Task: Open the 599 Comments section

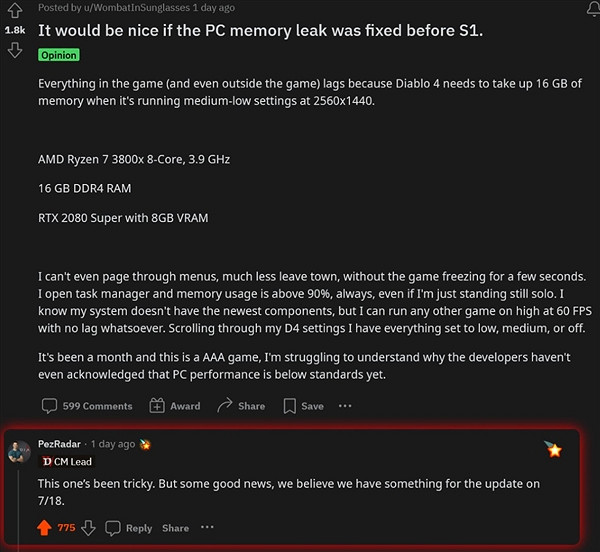Action: [87, 406]
